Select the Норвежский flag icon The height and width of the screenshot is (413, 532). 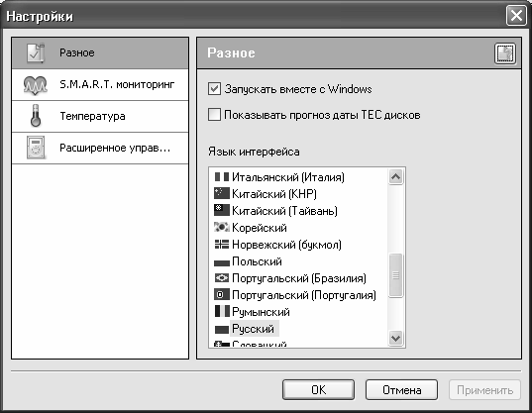tap(222, 245)
